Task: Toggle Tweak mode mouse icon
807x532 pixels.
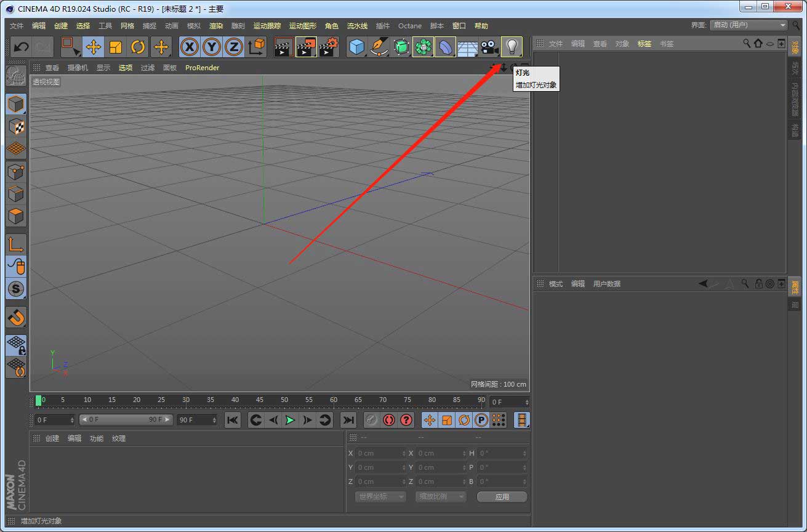Action: [16, 266]
